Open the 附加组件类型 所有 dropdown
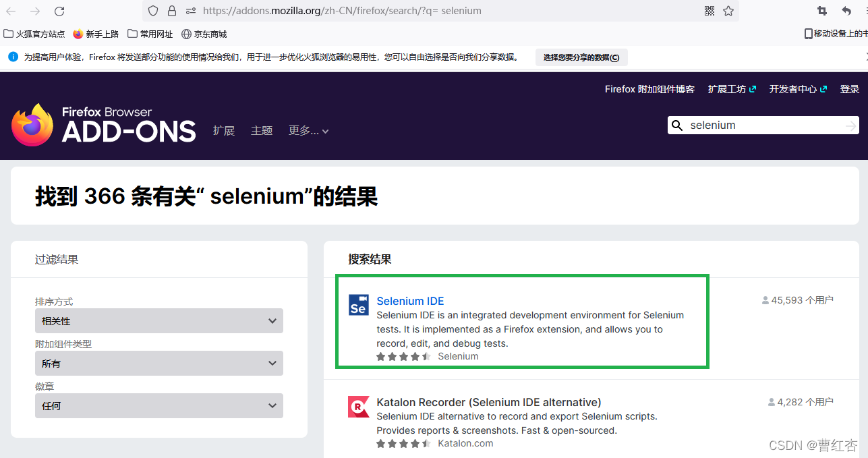Viewport: 868px width, 458px height. [159, 363]
